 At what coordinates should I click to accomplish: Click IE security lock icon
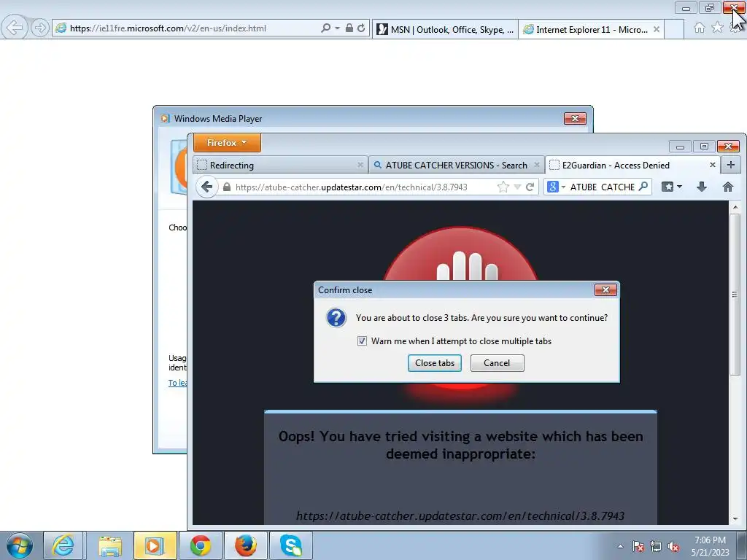349,28
